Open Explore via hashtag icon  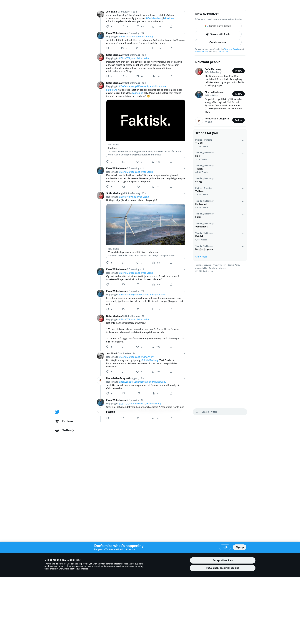(x=57, y=421)
